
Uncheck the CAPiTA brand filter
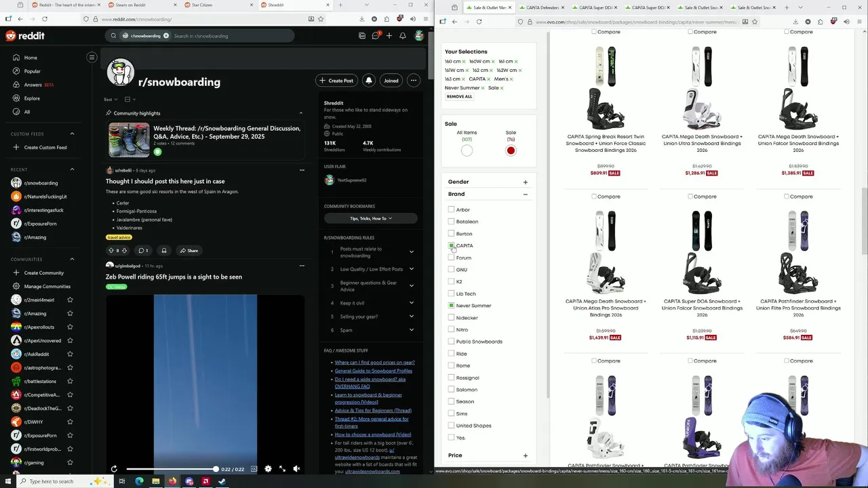coord(451,245)
